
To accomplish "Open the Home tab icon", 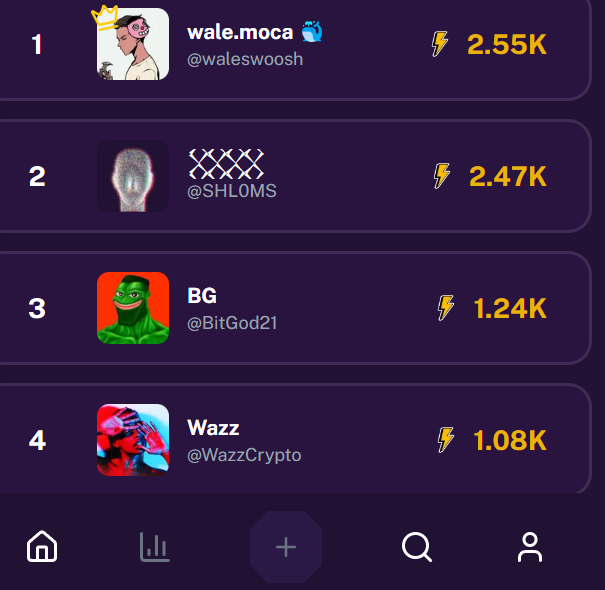I will [x=42, y=546].
